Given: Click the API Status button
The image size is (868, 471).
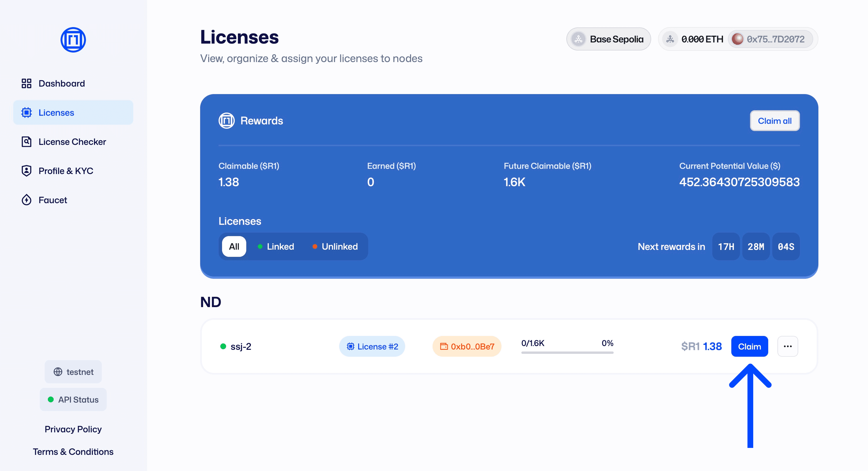Looking at the screenshot, I should pos(73,399).
